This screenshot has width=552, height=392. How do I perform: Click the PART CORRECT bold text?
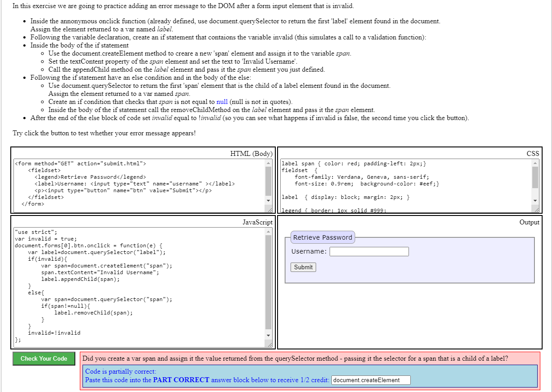tap(181, 380)
